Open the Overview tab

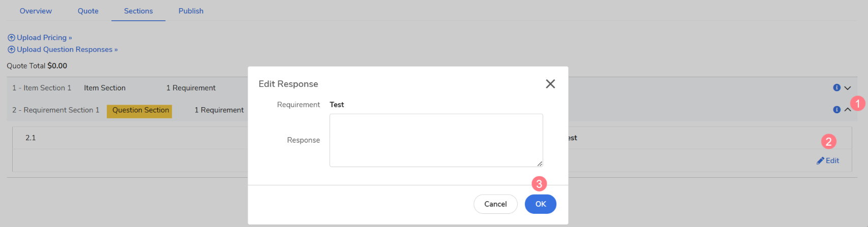pos(36,11)
